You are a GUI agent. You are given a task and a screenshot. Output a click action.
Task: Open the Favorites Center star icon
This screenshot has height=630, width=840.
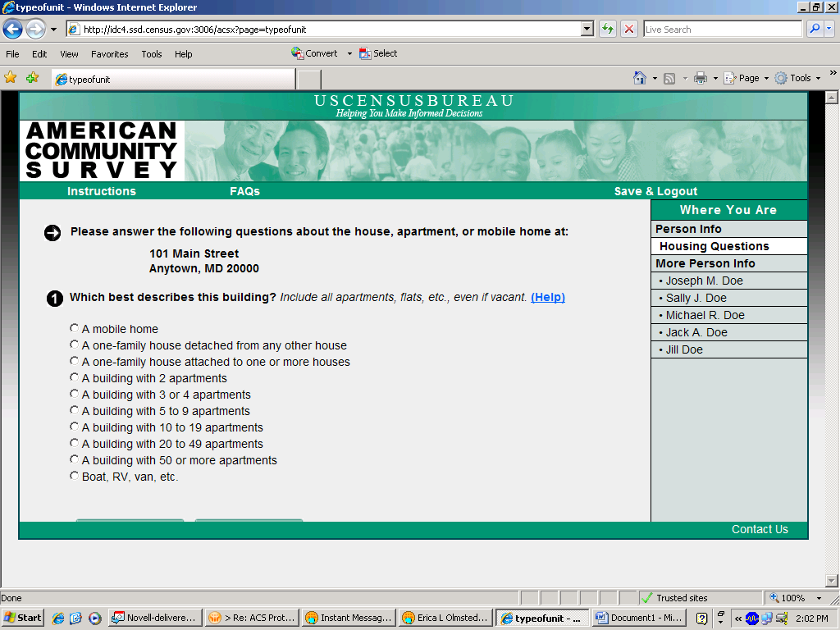(x=10, y=78)
